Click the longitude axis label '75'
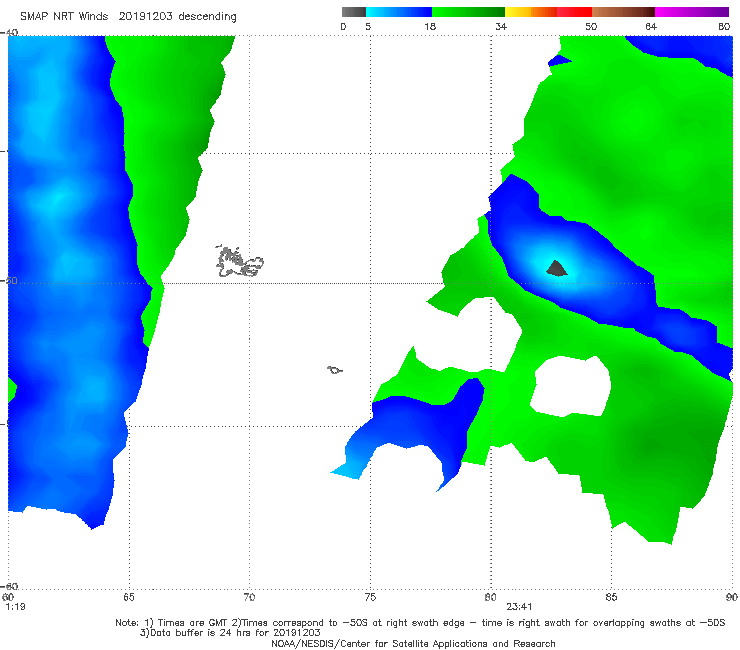The height and width of the screenshot is (650, 740). coord(370,598)
